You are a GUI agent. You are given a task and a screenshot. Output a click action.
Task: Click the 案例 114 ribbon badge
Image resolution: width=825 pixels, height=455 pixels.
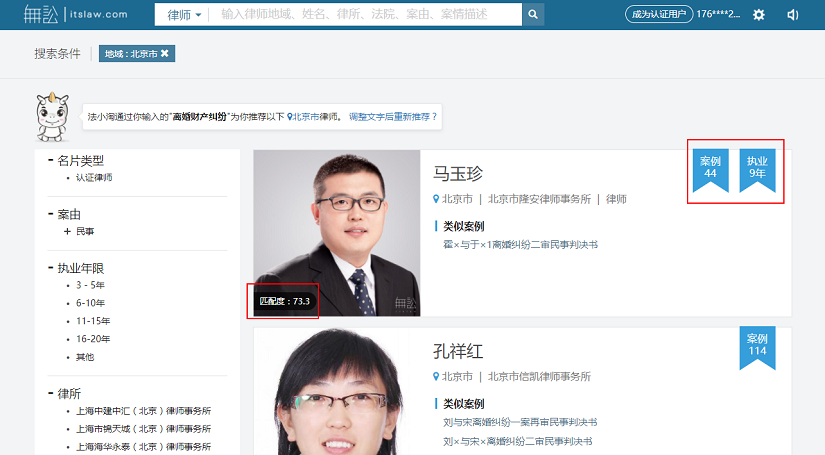click(x=757, y=346)
